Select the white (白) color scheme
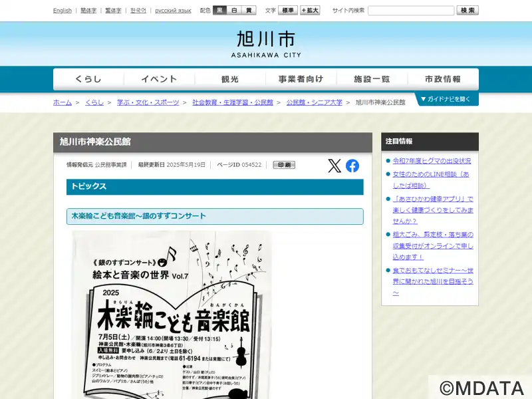This screenshot has width=532, height=399. [234, 11]
